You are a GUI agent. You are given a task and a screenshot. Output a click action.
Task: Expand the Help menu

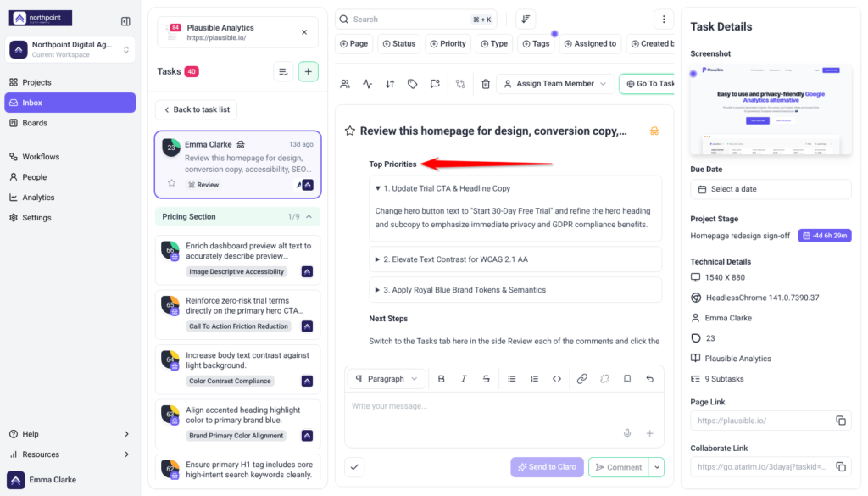(x=70, y=434)
